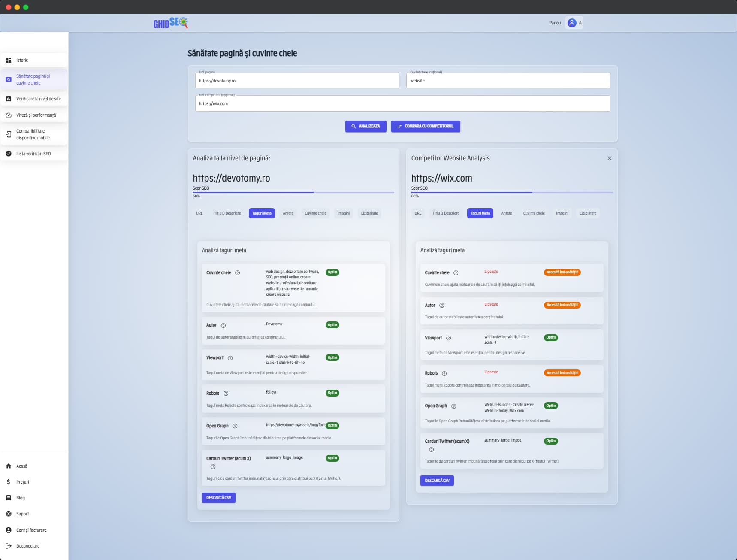The height and width of the screenshot is (560, 737).
Task: Click the Compară cu competitorul button
Action: click(426, 126)
